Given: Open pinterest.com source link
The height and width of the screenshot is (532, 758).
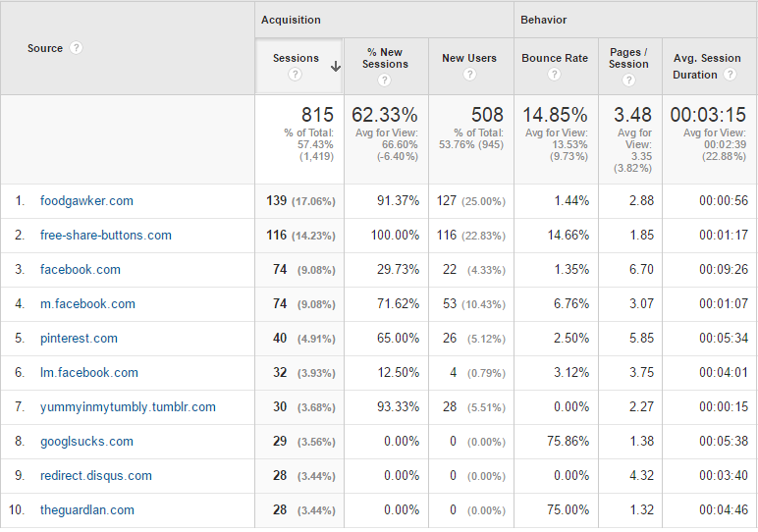Looking at the screenshot, I should click(x=79, y=339).
